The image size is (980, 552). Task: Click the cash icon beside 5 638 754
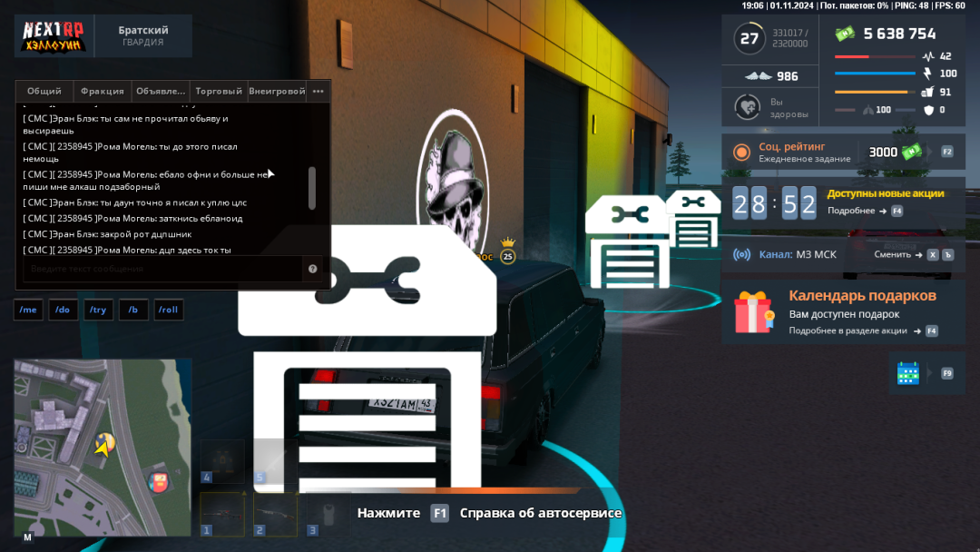[845, 34]
